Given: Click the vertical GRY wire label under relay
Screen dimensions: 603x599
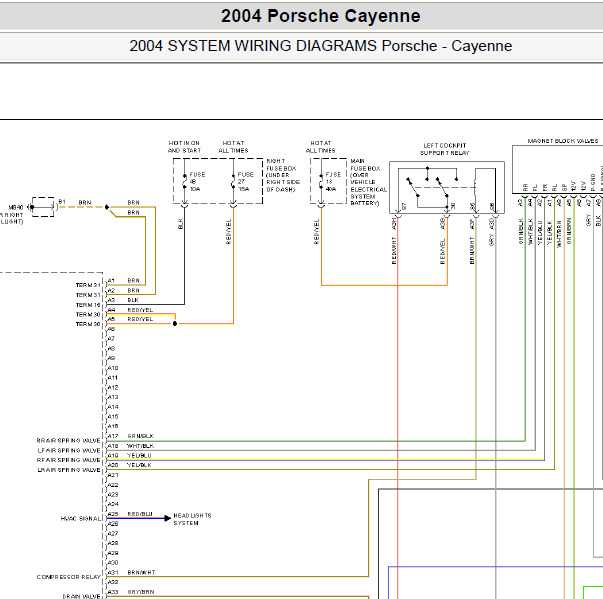Looking at the screenshot, I should click(491, 240).
